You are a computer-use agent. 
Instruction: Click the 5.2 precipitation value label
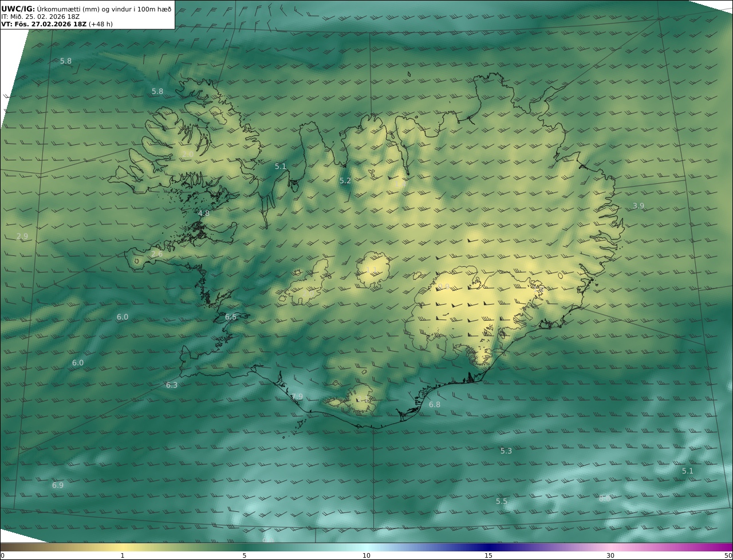(345, 181)
